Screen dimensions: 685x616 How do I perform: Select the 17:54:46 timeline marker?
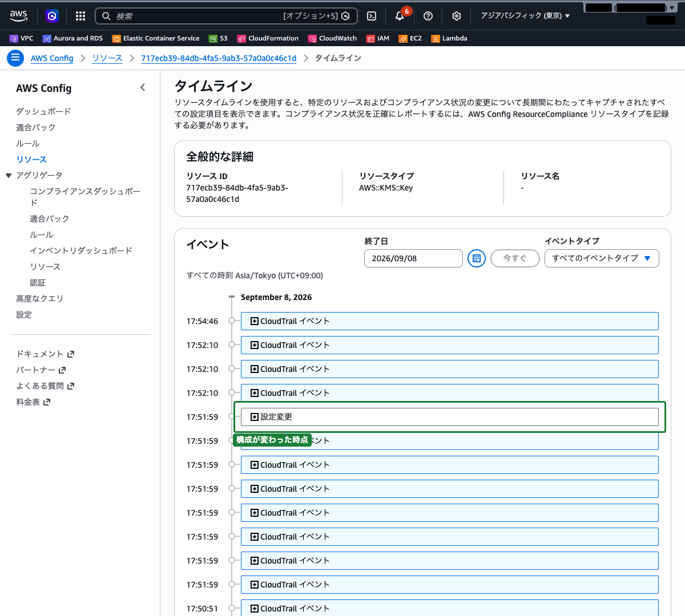232,321
